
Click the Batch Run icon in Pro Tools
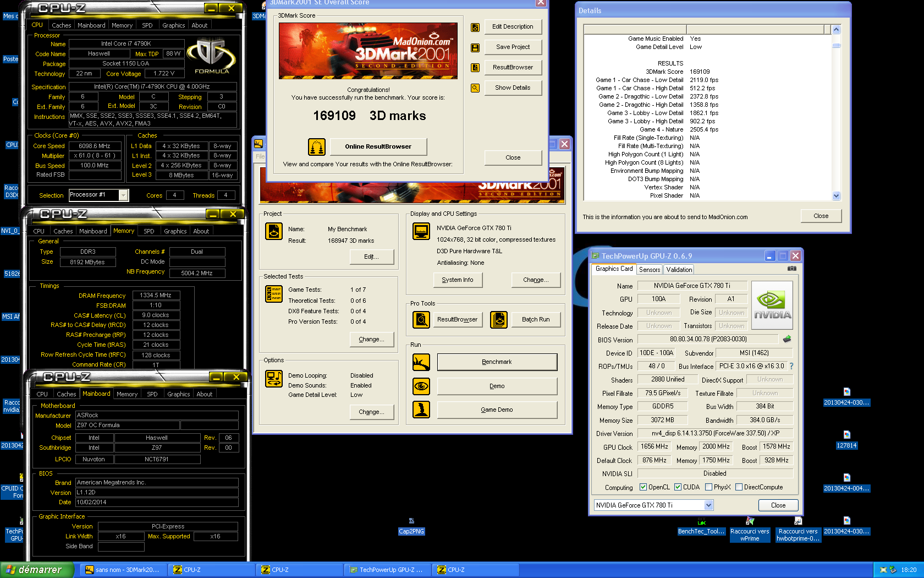coord(499,319)
